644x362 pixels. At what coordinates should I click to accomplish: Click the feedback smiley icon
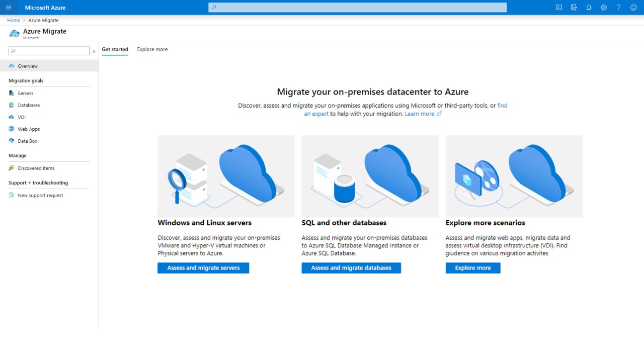click(633, 8)
